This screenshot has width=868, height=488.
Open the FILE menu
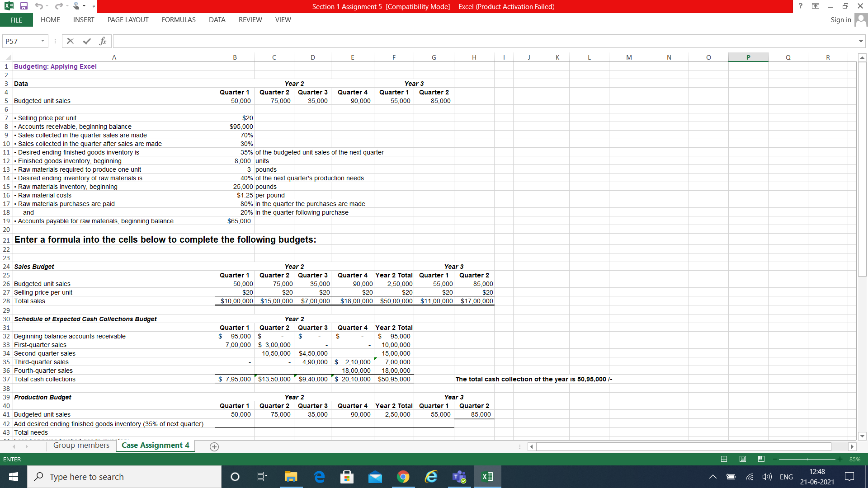click(16, 20)
